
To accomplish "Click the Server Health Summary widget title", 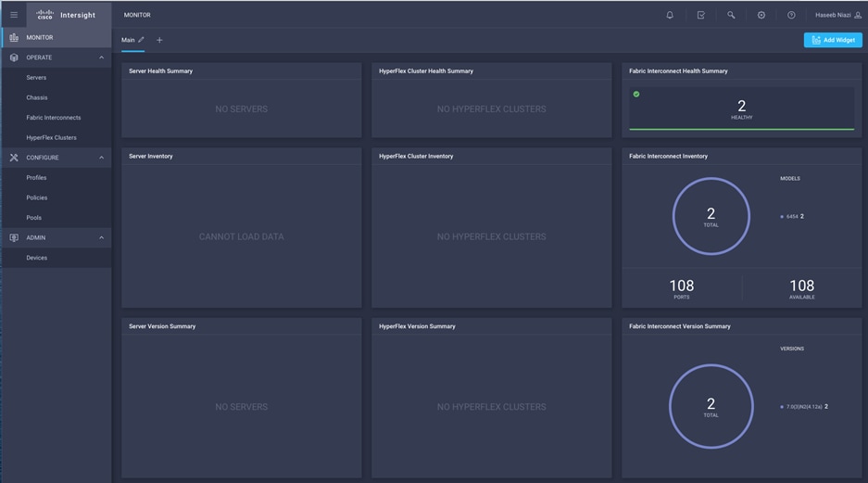I will (x=160, y=70).
